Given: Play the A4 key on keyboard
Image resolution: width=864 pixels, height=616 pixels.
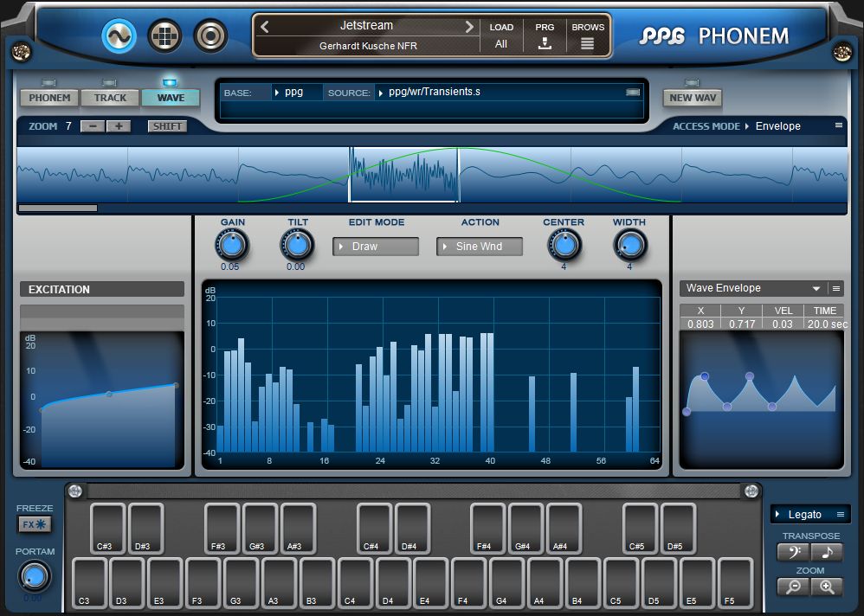Looking at the screenshot, I should 545,583.
